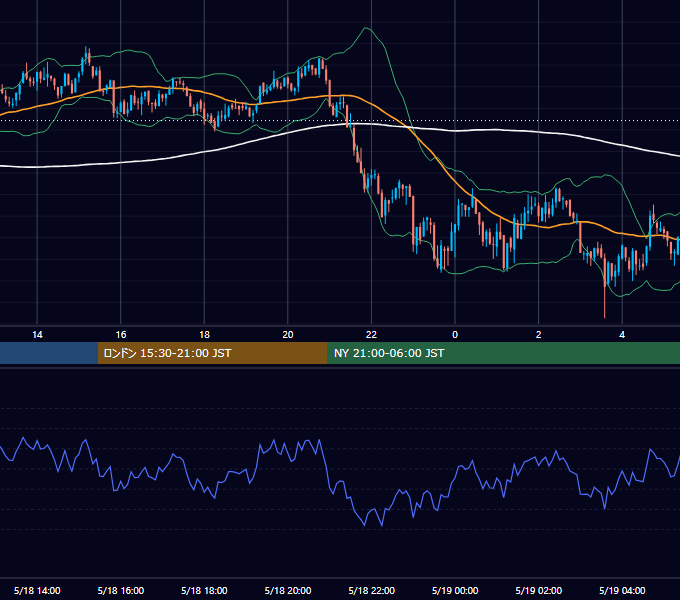Viewport: 680px width, 600px height.
Task: Select the 5/18 22:00 date label
Action: click(372, 590)
